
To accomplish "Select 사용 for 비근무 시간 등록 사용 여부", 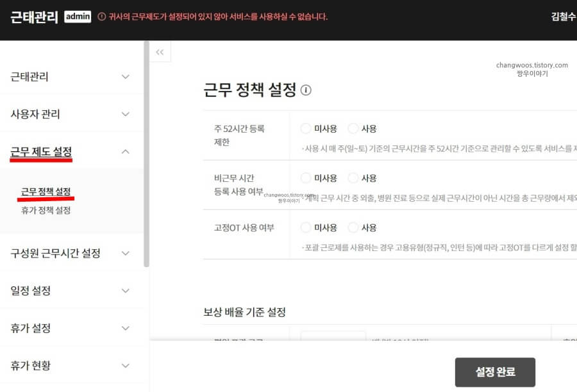I will (x=353, y=178).
